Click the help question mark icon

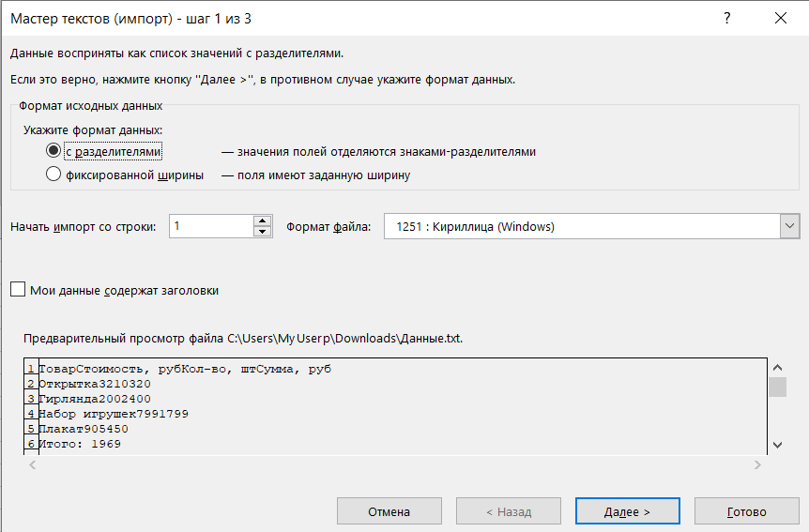pos(727,19)
